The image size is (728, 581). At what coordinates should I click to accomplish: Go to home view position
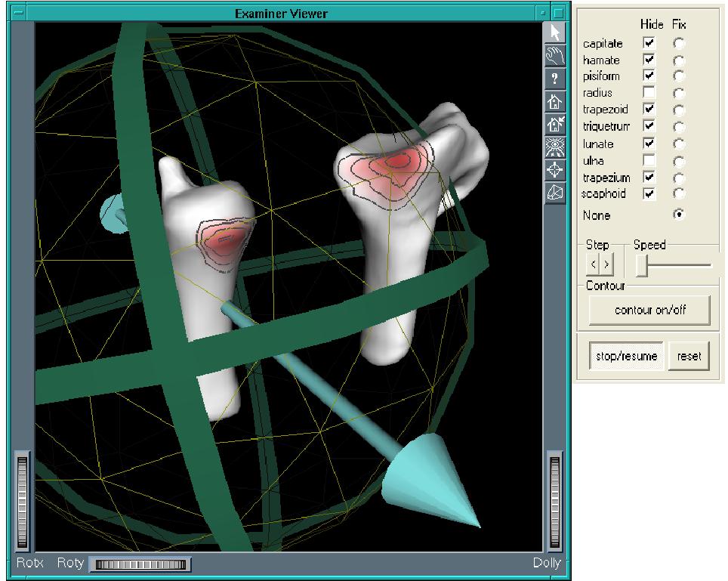(x=555, y=102)
